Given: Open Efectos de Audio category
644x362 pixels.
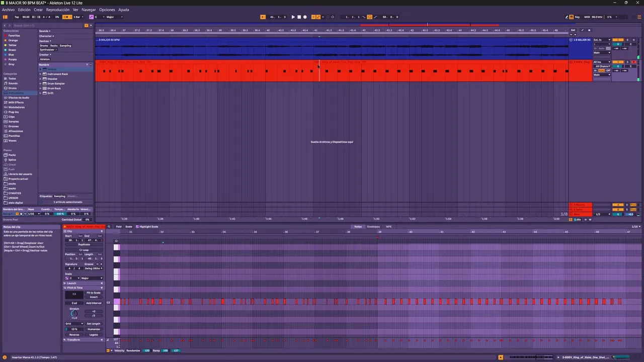Looking at the screenshot, I should tap(19, 98).
